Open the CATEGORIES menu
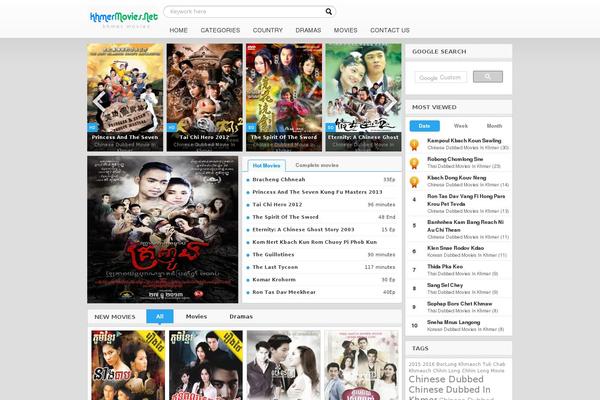The width and height of the screenshot is (600, 400). click(220, 30)
